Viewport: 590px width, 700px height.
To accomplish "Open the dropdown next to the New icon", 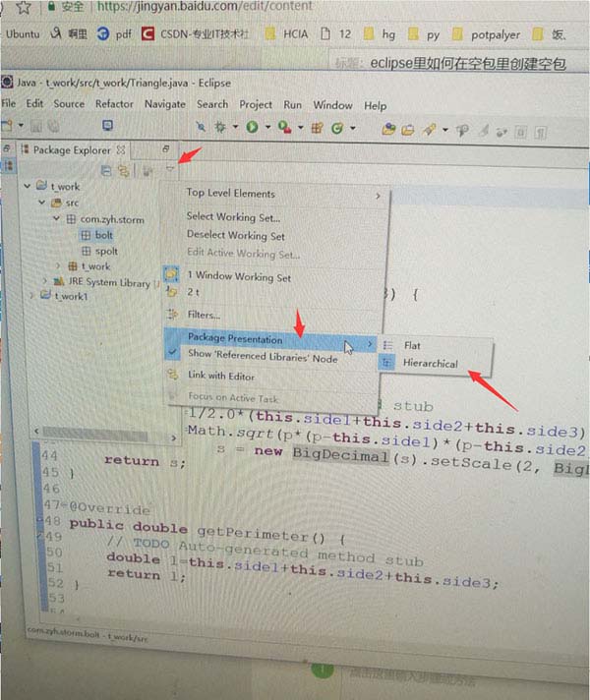I will 21,126.
